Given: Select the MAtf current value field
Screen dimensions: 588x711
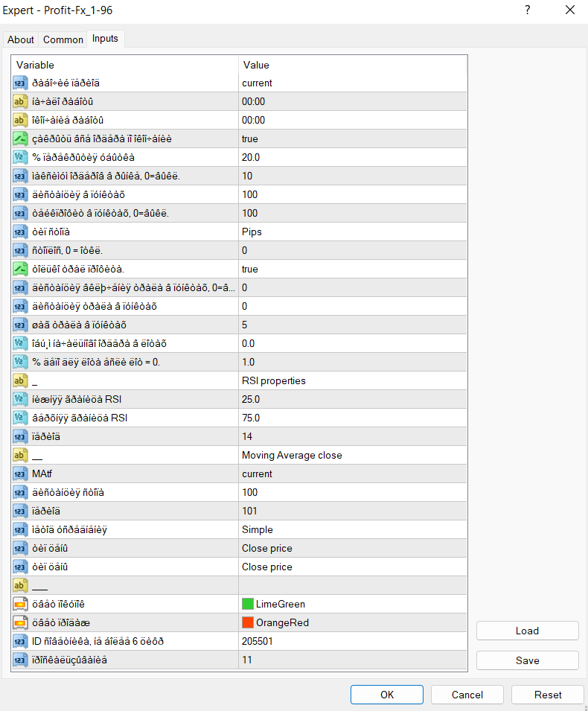Looking at the screenshot, I should click(x=352, y=474).
